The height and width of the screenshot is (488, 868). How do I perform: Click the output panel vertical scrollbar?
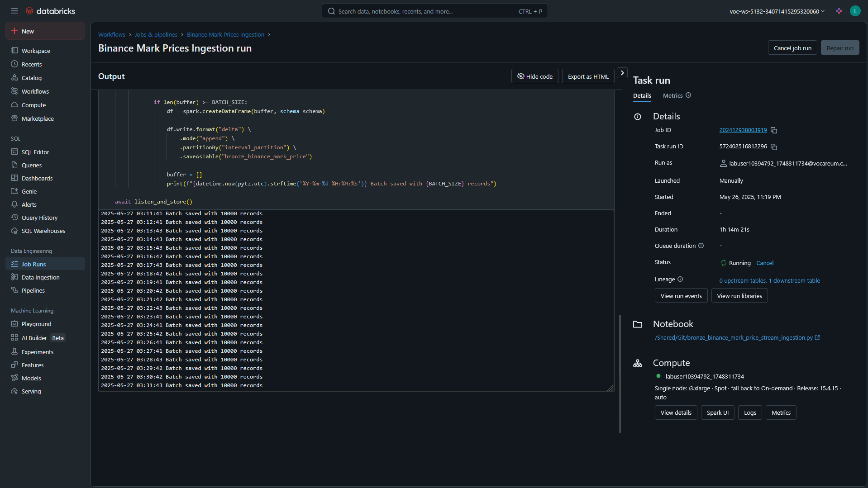pos(620,374)
